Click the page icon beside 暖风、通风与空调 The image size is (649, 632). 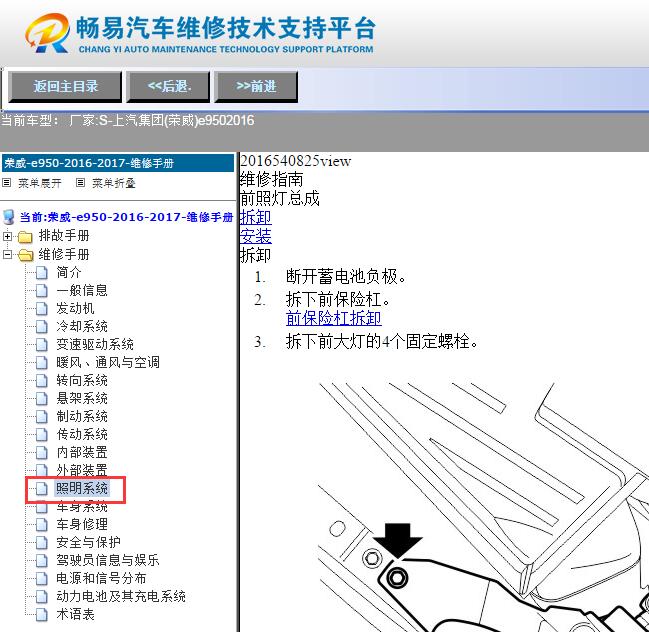coord(41,363)
